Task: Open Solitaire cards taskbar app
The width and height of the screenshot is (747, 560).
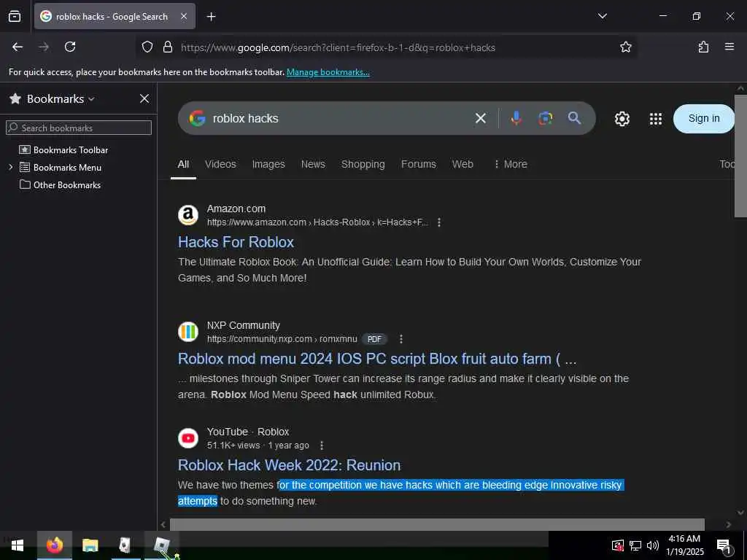Action: point(125,545)
